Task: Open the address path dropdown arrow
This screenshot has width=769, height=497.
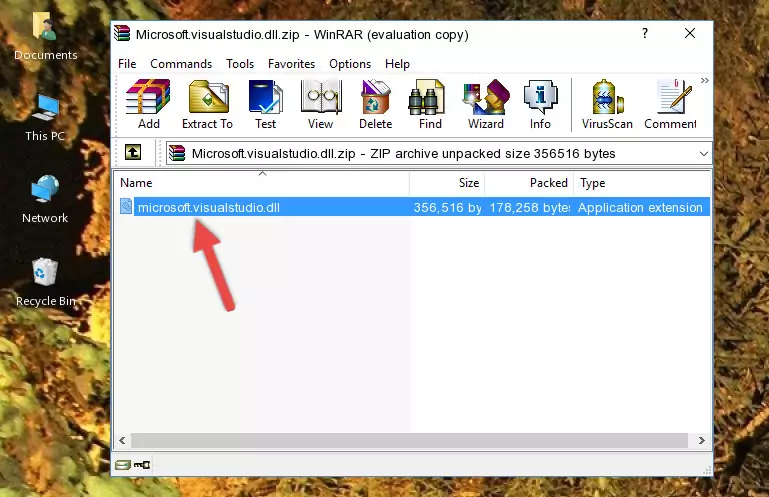Action: point(704,154)
